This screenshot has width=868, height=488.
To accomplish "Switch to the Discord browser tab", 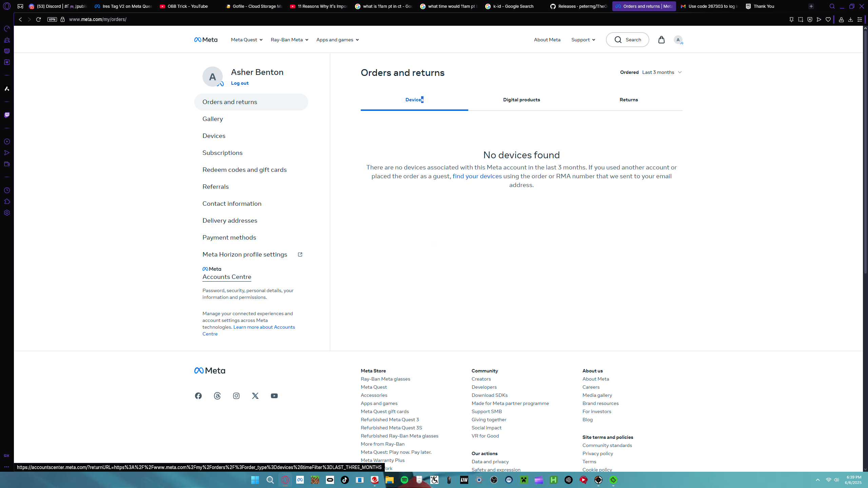I will pos(58,6).
